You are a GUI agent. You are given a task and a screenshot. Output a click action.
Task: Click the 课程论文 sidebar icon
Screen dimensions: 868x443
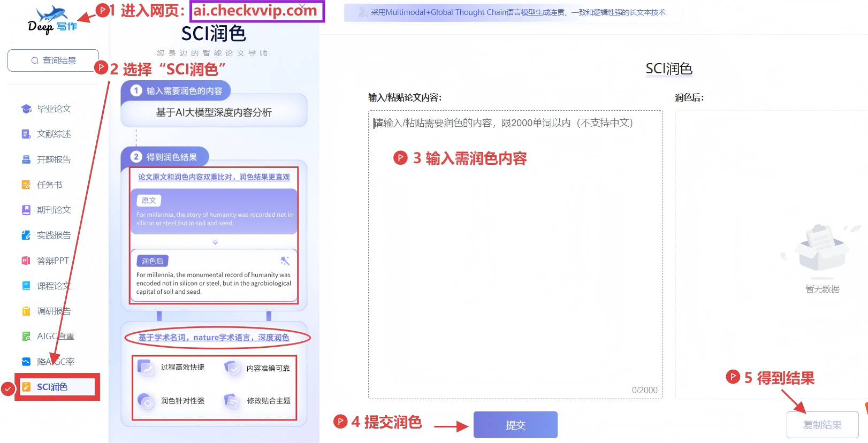click(26, 286)
